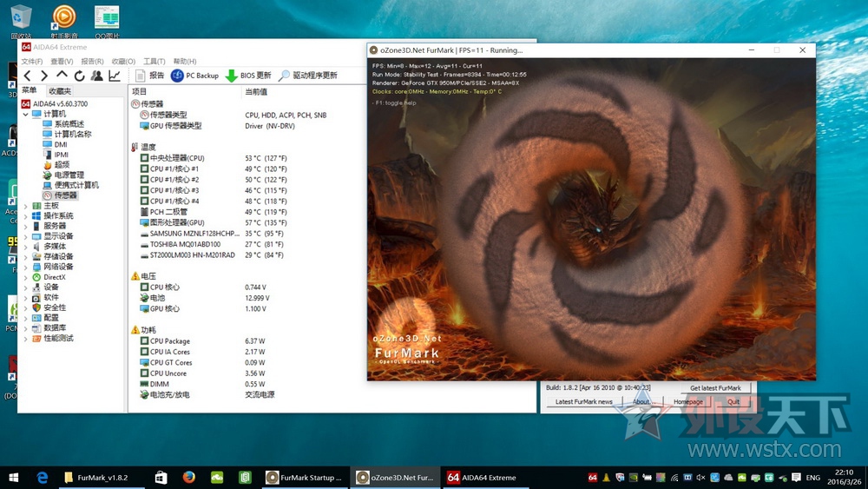Open the 查看(V) menu
Viewport: 868px width, 489px height.
[62, 61]
